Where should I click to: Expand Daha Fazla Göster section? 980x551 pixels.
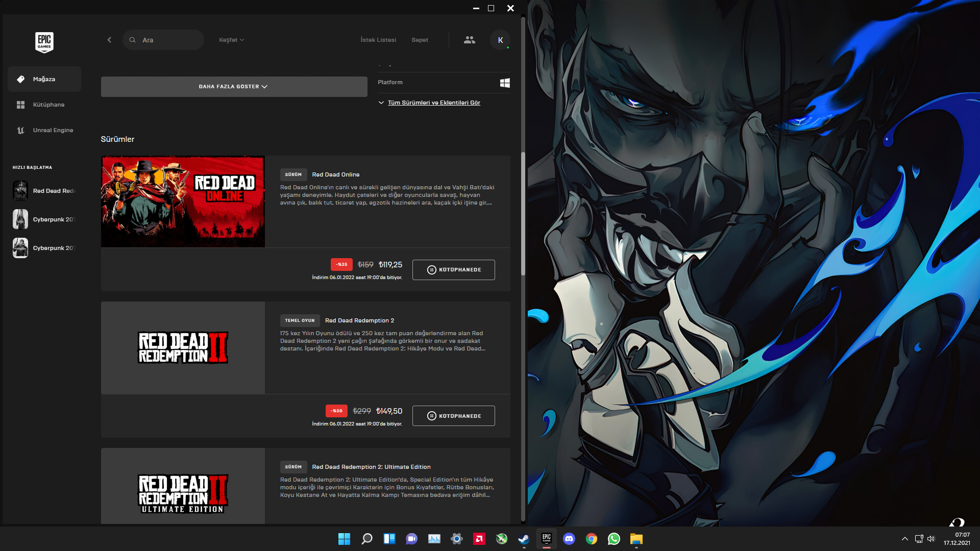(234, 87)
